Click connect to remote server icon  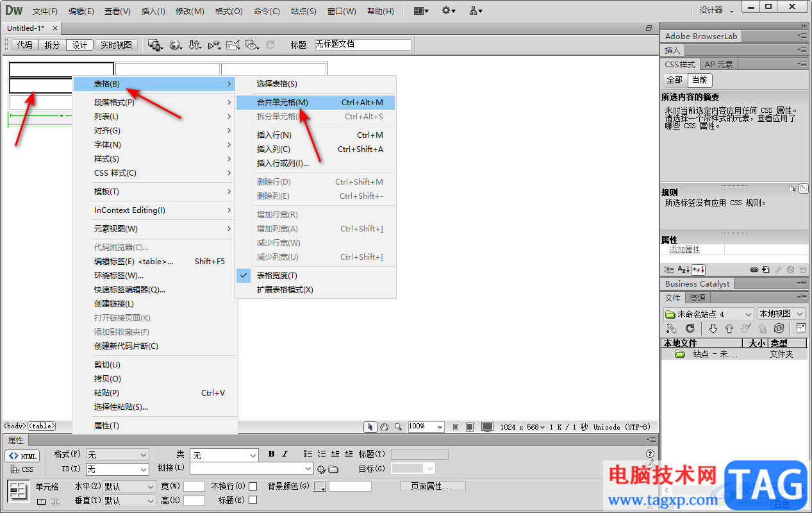coord(672,328)
